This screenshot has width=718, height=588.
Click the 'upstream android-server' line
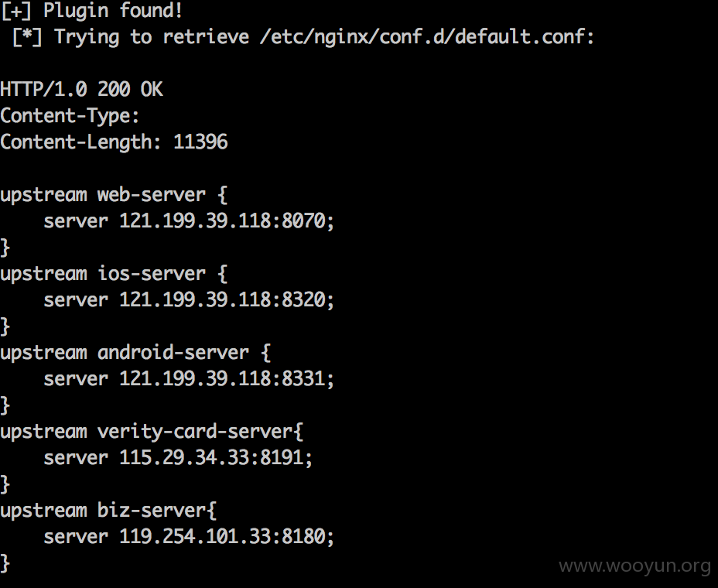coord(135,353)
